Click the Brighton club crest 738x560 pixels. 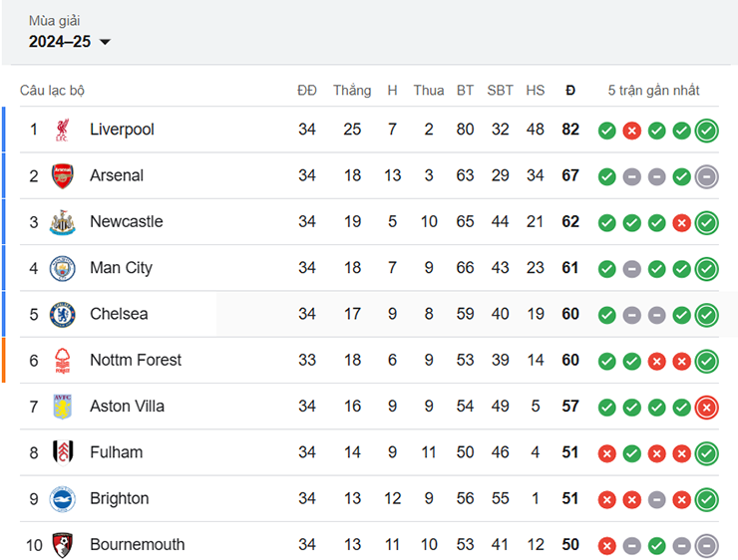[x=63, y=498]
